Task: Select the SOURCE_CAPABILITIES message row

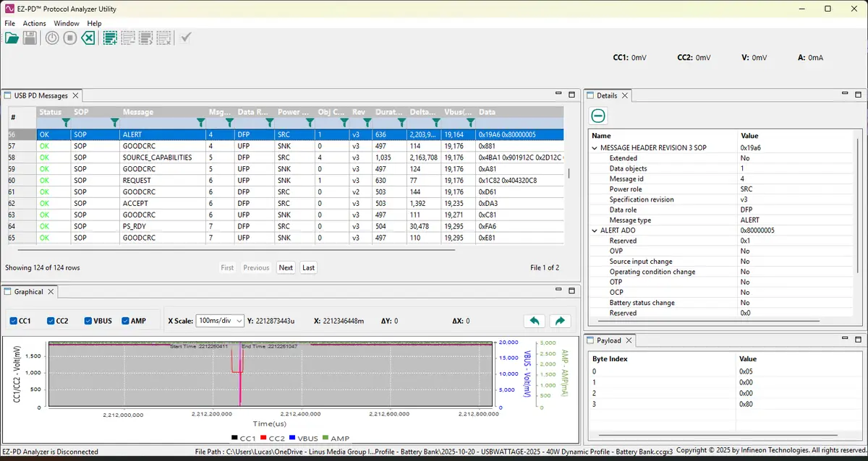Action: point(157,158)
